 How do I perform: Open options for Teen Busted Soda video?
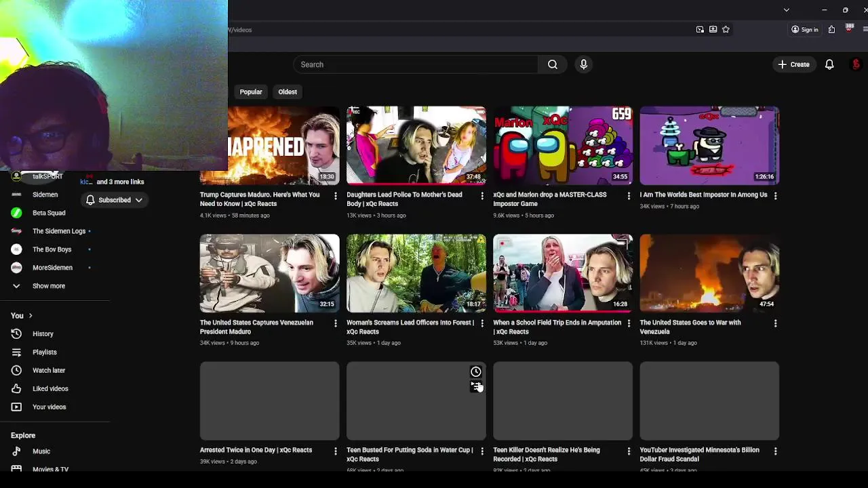point(482,451)
